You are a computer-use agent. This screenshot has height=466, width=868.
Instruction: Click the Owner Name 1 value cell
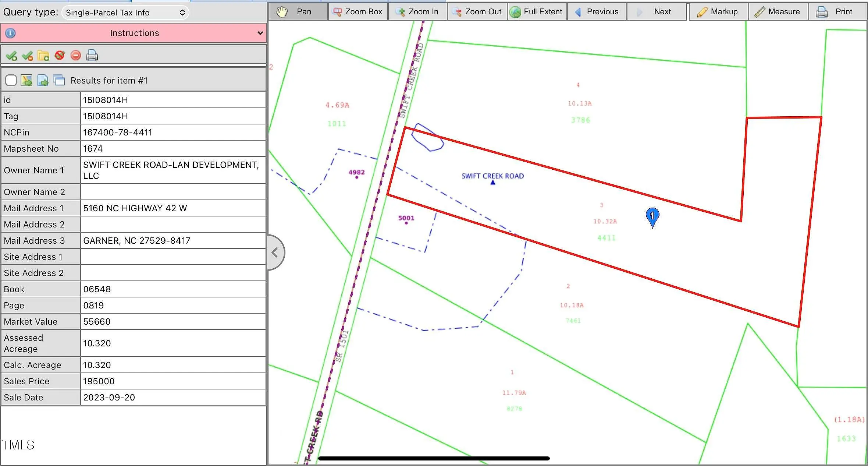(173, 170)
